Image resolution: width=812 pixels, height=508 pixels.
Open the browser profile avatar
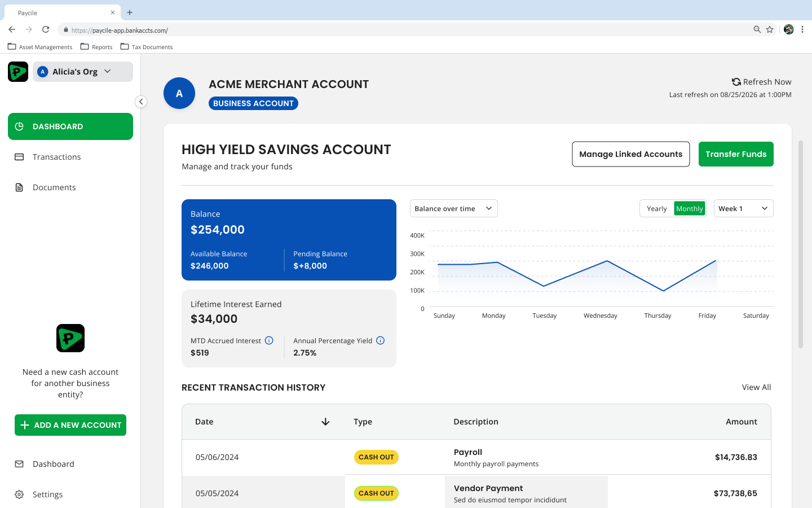click(x=789, y=30)
